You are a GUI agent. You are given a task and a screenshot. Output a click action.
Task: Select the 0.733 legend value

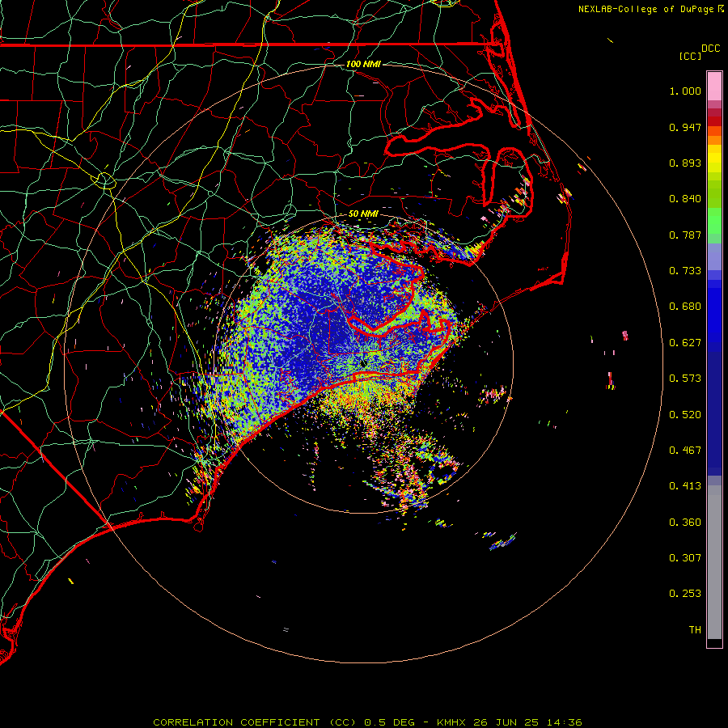point(685,271)
